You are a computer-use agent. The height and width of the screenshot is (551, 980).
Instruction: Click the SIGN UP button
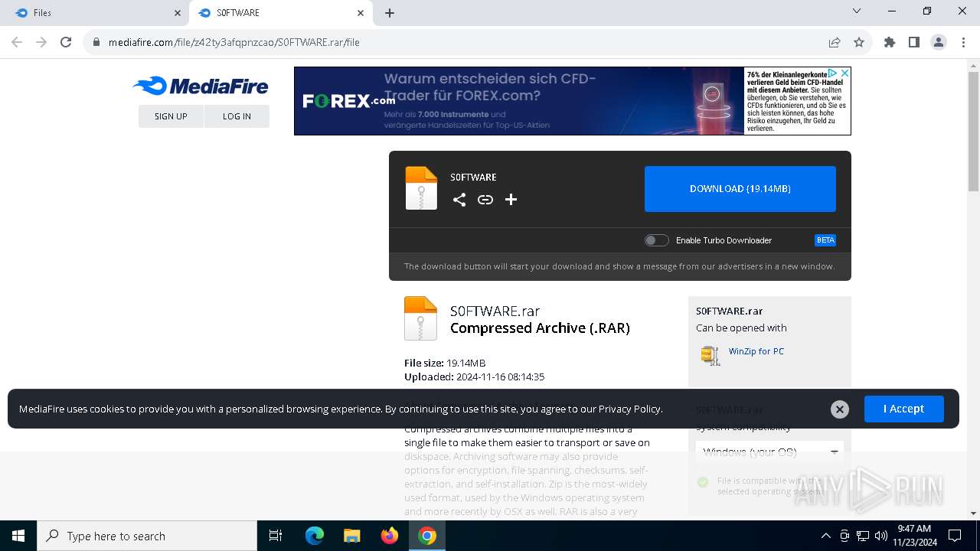171,116
